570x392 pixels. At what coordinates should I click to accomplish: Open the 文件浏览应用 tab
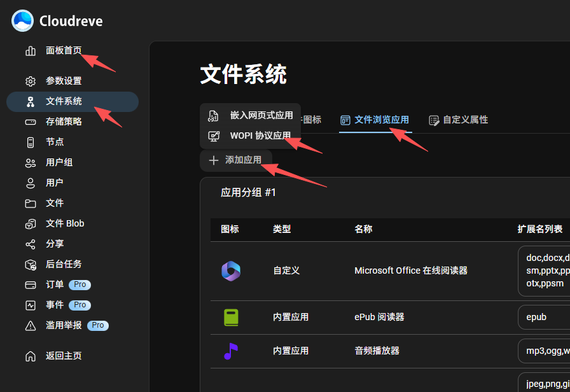coord(376,120)
